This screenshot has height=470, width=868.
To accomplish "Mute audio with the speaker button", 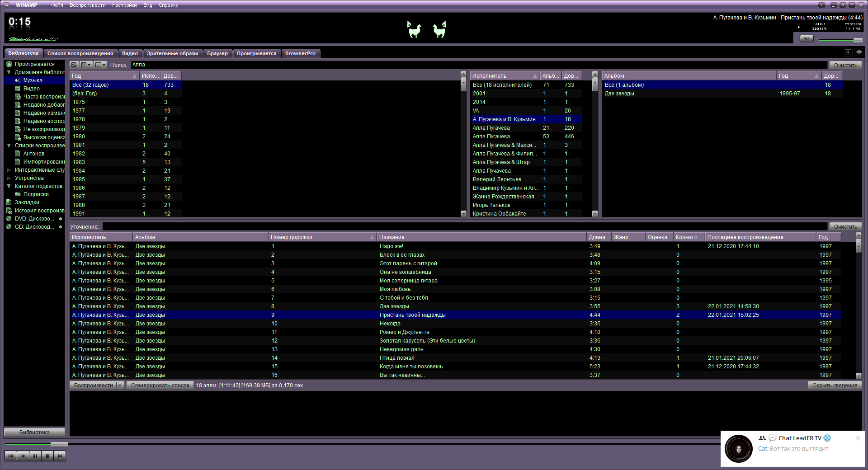I will pos(807,39).
